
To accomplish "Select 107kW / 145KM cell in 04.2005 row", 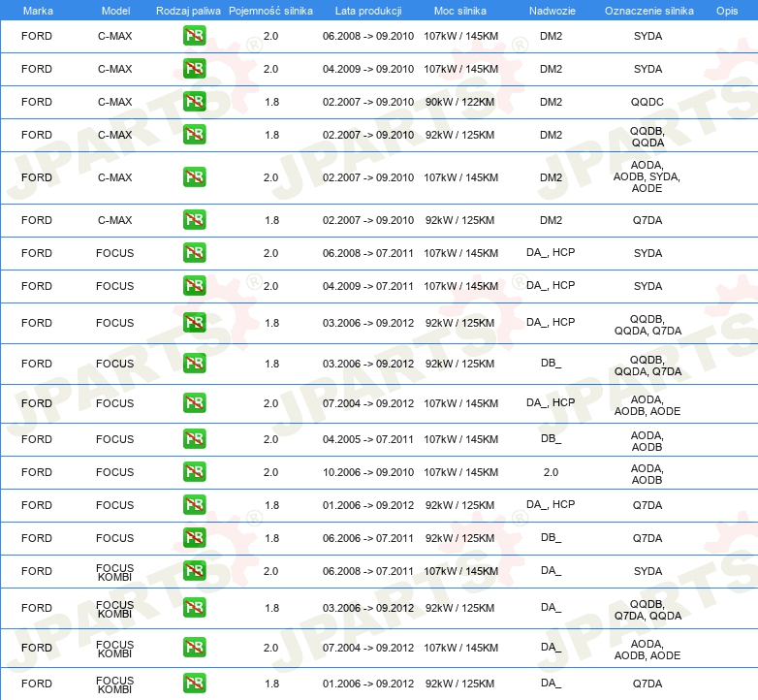I will 460,439.
